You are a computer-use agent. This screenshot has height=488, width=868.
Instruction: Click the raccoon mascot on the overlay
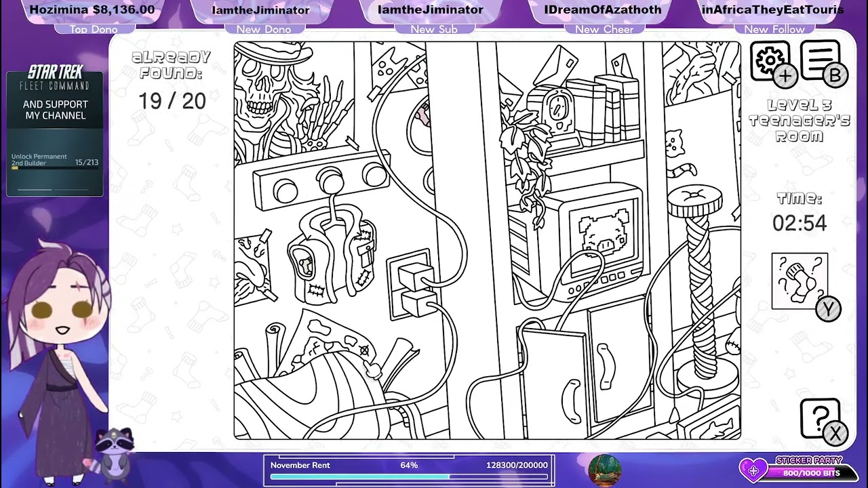[113, 452]
